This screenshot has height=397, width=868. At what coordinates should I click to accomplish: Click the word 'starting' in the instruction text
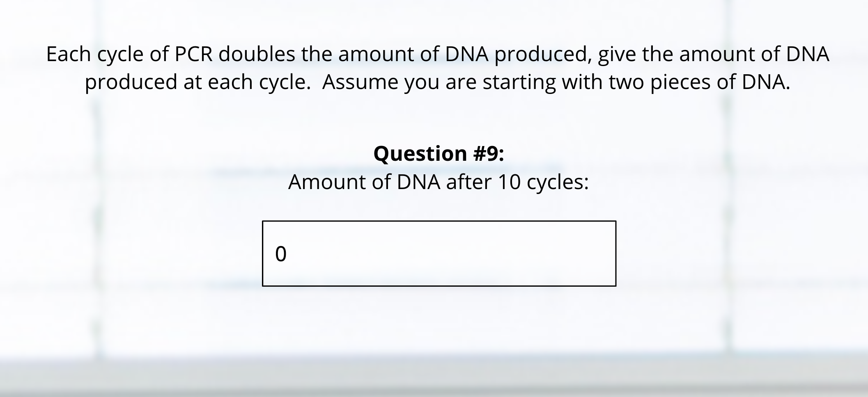click(519, 82)
